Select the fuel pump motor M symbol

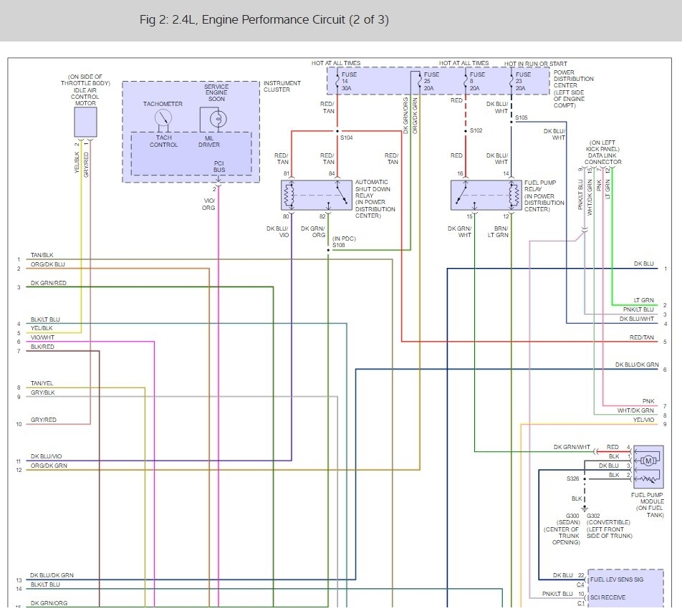point(648,461)
